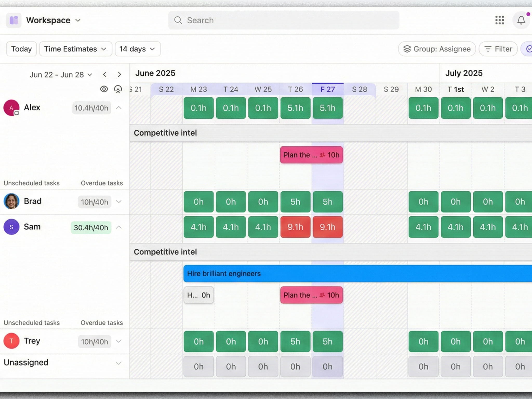
Task: Toggle the purple checkmark button
Action: (x=528, y=49)
